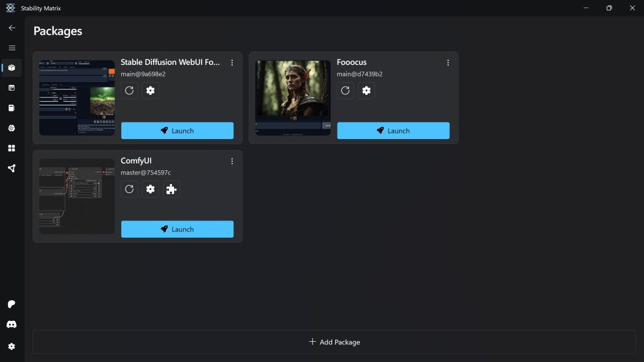Check for updates on ComfyUI package

(x=129, y=189)
